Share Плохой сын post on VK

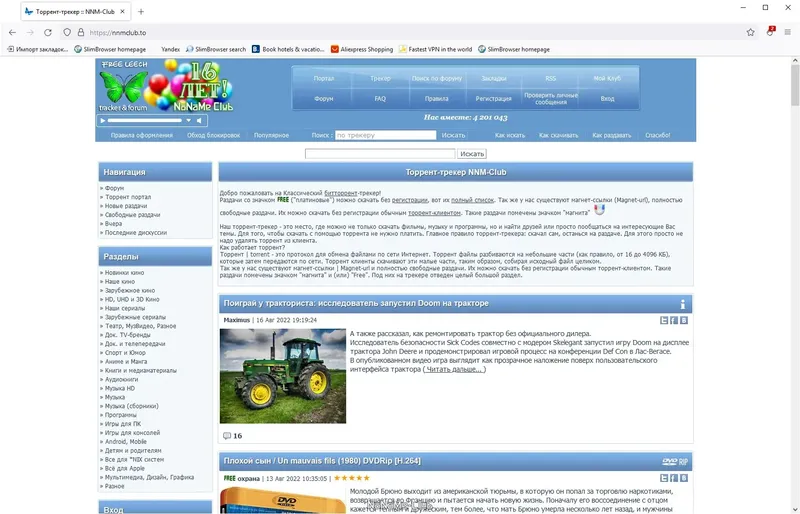pyautogui.click(x=684, y=478)
